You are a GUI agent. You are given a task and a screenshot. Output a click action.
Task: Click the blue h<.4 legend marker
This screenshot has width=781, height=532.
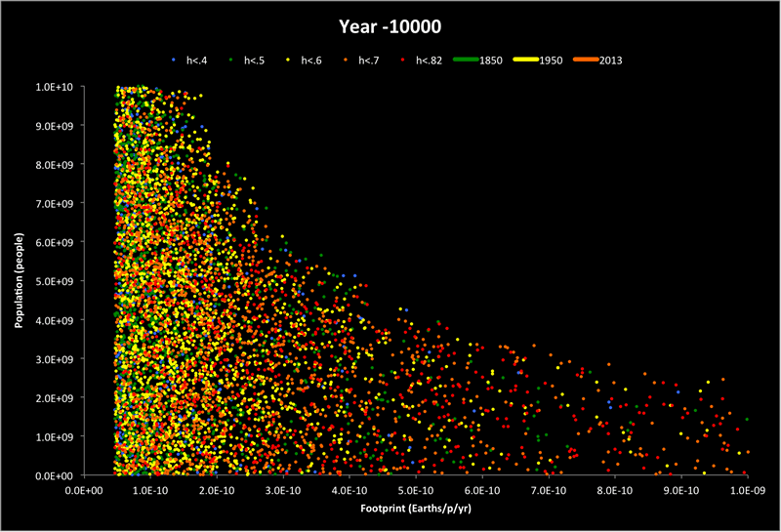coord(173,60)
